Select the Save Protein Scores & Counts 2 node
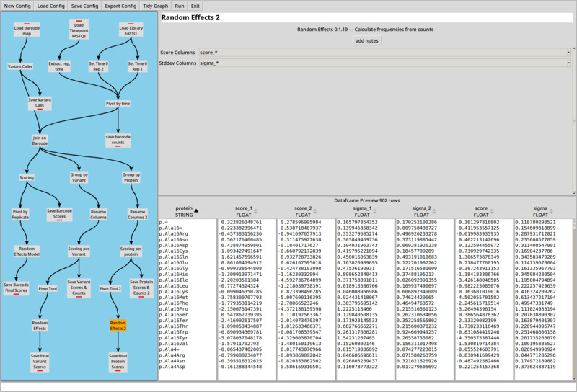This screenshot has width=577, height=392. point(141,288)
